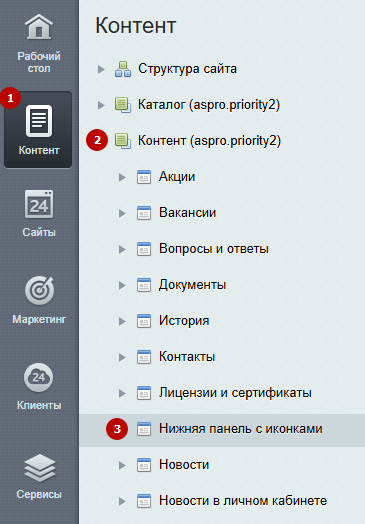Expand the Документы tree arrow
Screen dimensions: 365x524
click(x=122, y=285)
